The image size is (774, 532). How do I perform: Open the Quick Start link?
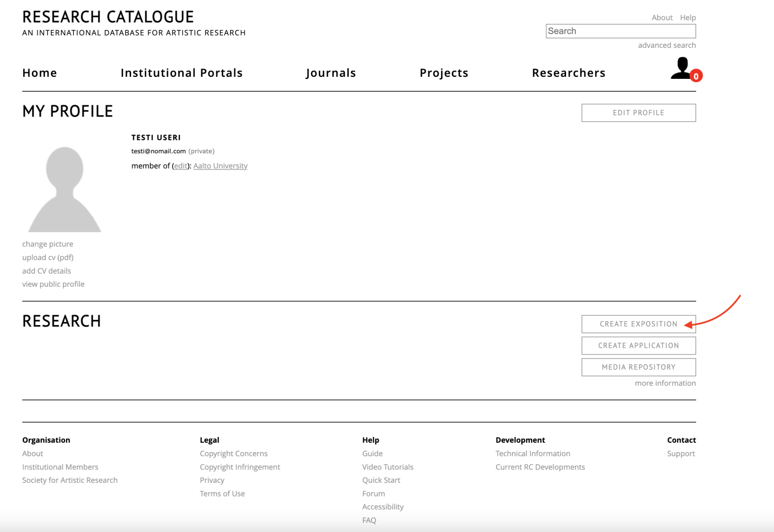point(381,480)
